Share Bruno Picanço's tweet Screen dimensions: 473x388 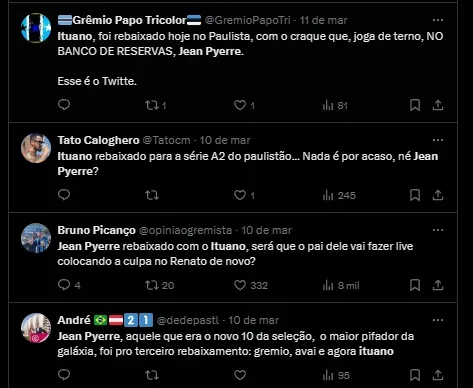click(438, 285)
